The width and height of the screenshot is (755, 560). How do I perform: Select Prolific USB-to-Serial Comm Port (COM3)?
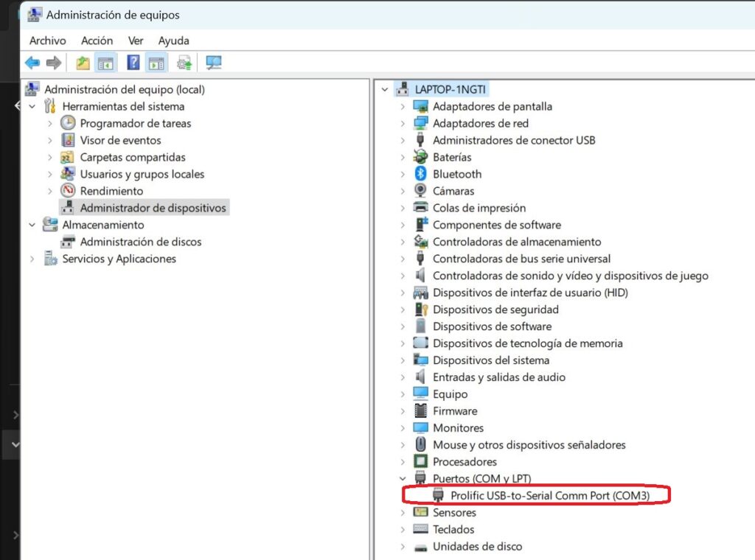pos(550,496)
